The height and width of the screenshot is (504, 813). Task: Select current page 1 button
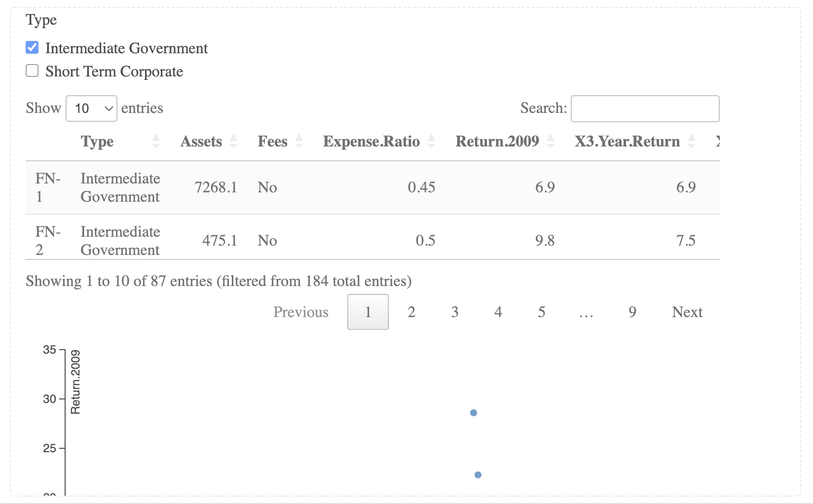pyautogui.click(x=368, y=312)
